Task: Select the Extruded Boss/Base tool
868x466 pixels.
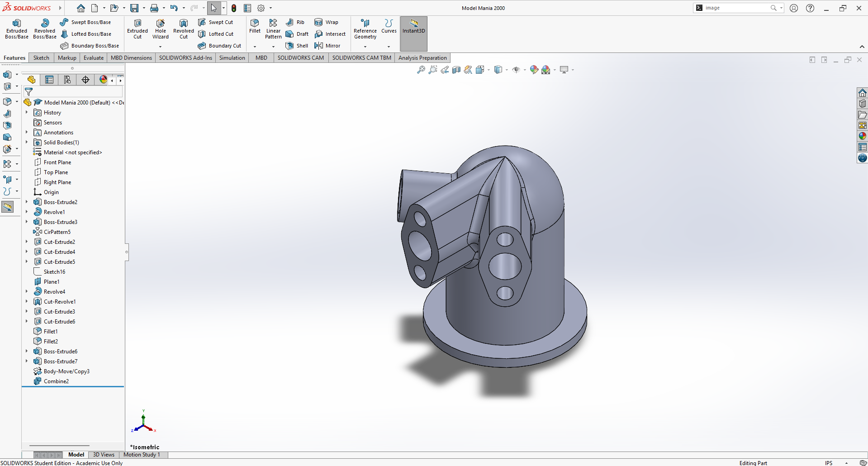Action: (x=17, y=29)
